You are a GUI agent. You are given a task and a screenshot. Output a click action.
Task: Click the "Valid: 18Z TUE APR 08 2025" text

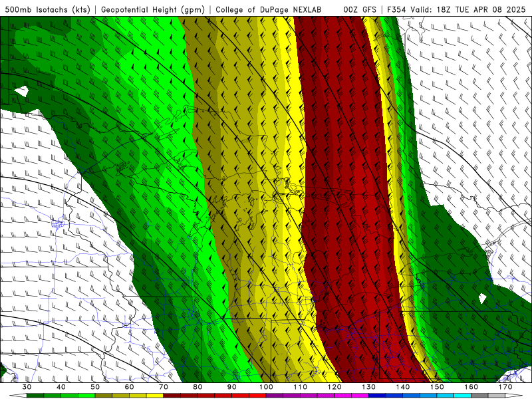468,9
